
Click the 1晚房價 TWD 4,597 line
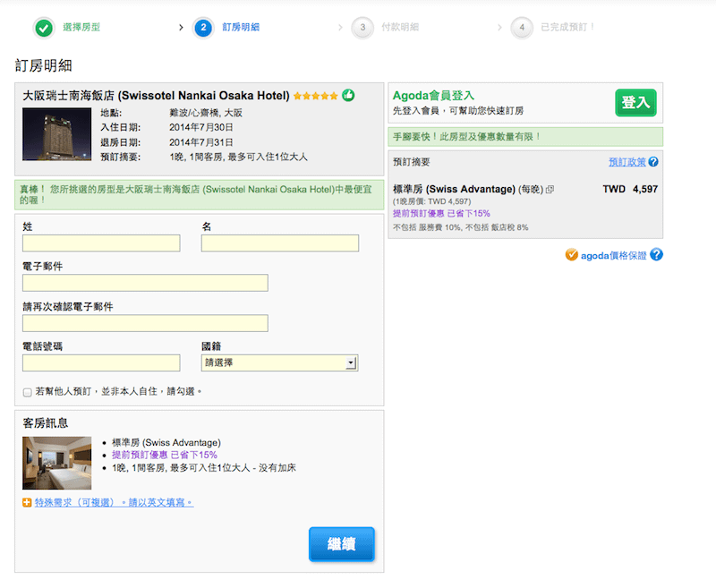coord(431,201)
